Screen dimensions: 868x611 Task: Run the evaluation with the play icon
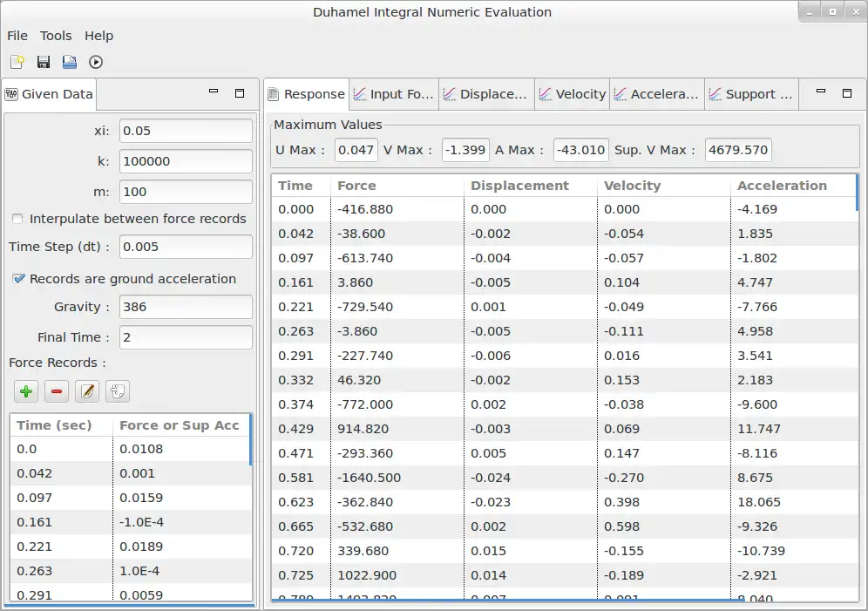(x=96, y=62)
